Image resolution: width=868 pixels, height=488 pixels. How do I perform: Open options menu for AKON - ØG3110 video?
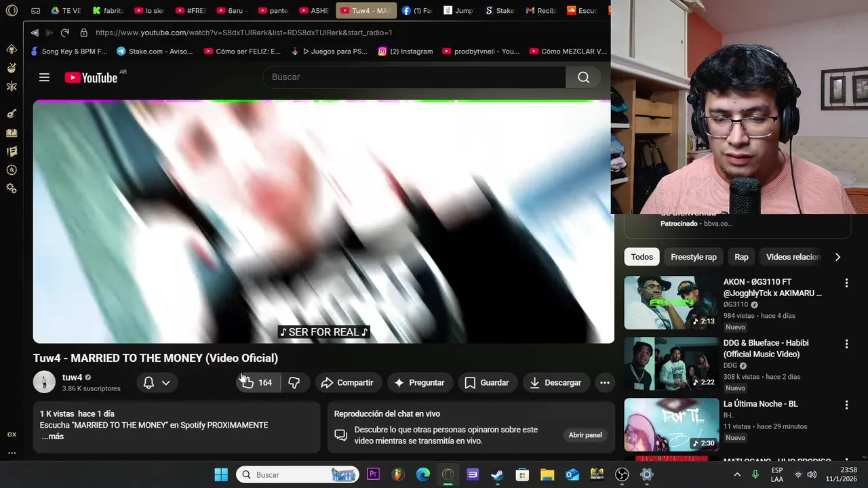[x=846, y=283]
